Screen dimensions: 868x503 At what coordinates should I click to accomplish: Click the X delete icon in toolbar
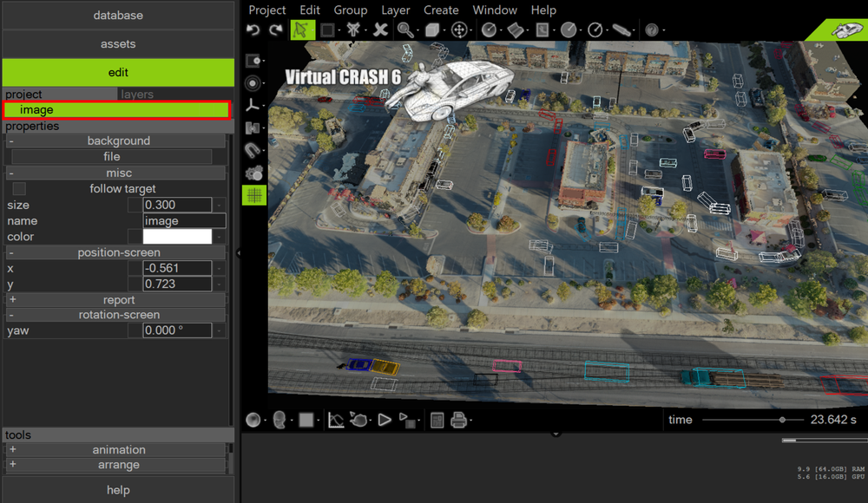(x=380, y=29)
